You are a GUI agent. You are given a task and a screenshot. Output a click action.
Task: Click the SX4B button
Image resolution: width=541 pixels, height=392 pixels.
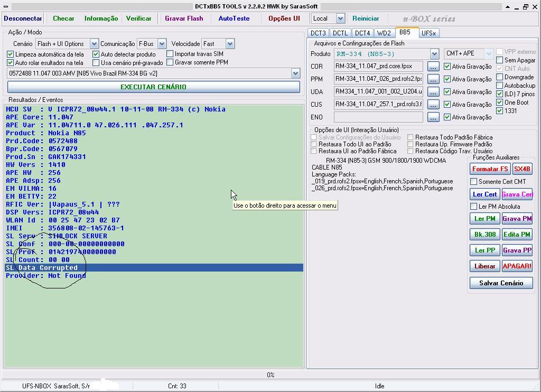pyautogui.click(x=522, y=169)
